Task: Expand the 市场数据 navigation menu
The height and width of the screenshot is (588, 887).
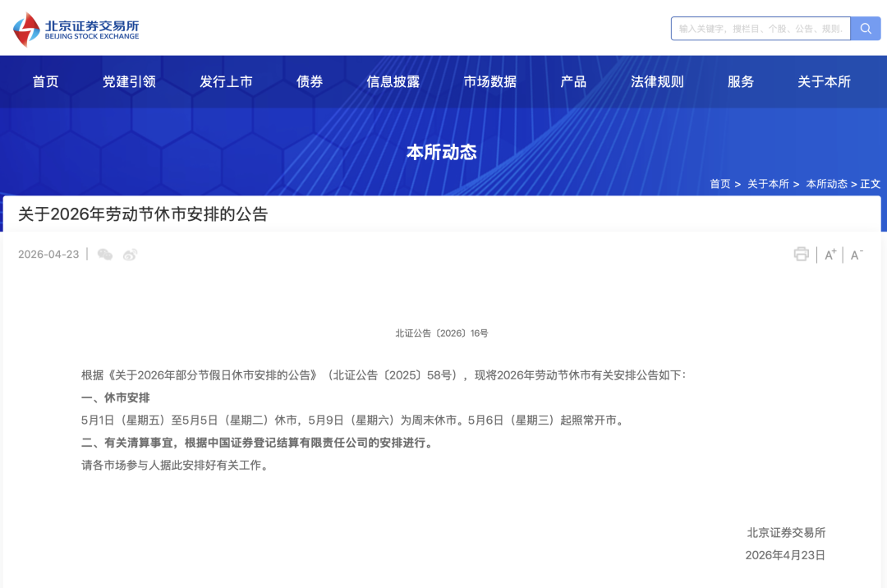Action: coord(490,81)
